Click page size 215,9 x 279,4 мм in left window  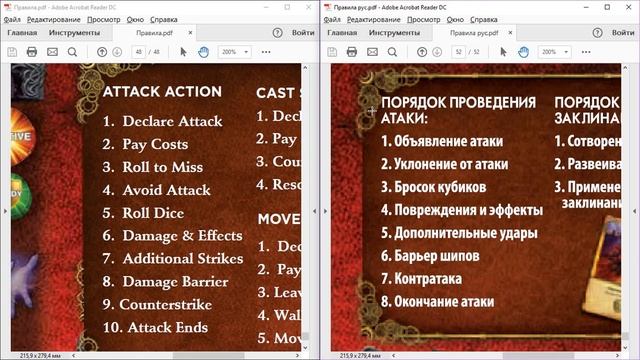tap(40, 356)
